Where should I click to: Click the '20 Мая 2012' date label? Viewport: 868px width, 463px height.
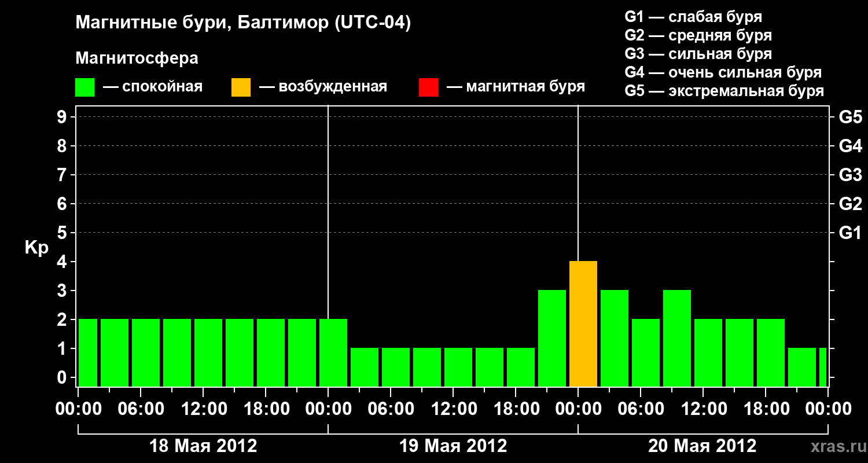click(x=702, y=446)
